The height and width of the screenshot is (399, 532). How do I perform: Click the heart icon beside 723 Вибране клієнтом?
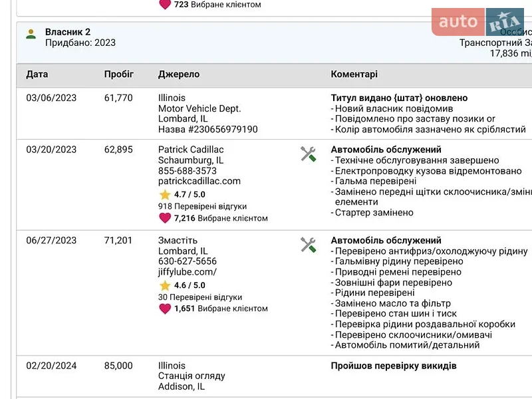click(165, 5)
